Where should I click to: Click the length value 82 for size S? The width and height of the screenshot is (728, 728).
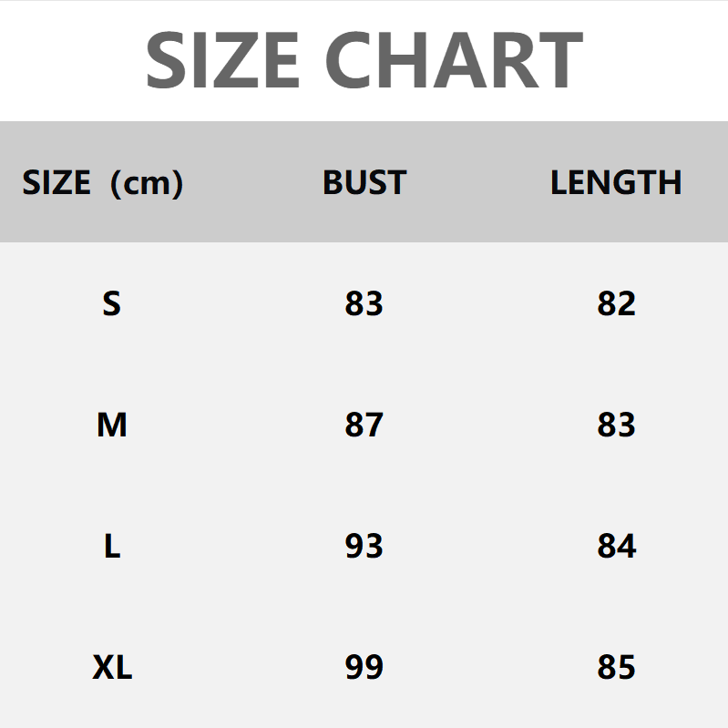pyautogui.click(x=616, y=303)
